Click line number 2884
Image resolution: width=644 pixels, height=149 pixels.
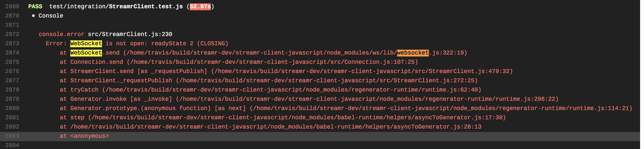(12, 145)
